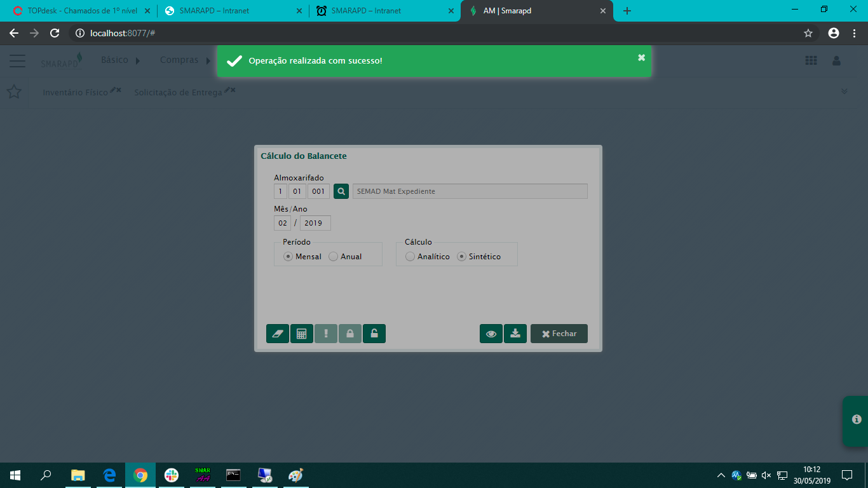Reload the browser page
Viewport: 868px width, 488px height.
[x=55, y=33]
